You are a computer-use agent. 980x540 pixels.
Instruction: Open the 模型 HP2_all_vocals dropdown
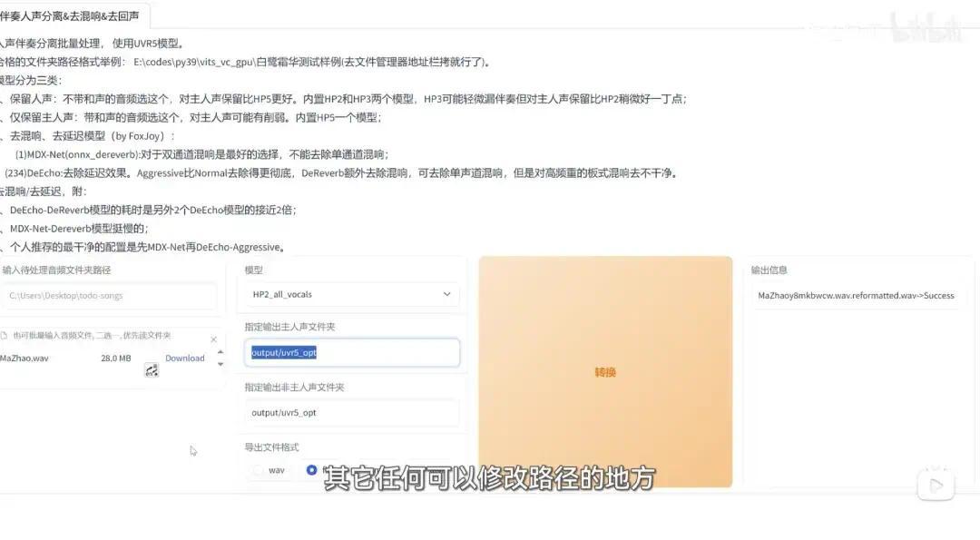(x=350, y=294)
